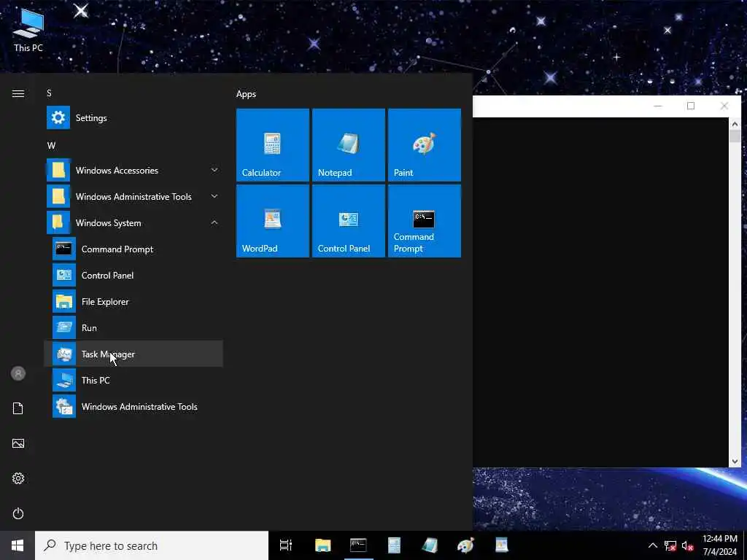Click scroll down arrow in console window
Image resolution: width=747 pixels, height=560 pixels.
pos(735,461)
